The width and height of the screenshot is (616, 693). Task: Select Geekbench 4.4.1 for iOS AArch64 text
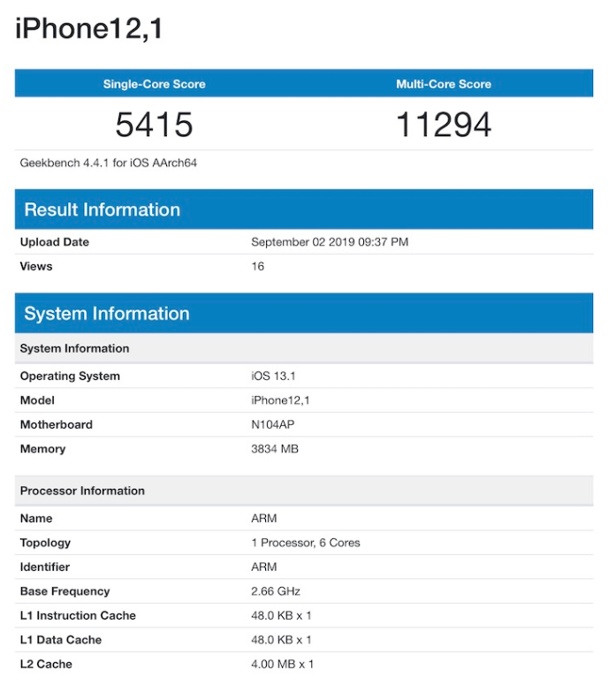(108, 163)
